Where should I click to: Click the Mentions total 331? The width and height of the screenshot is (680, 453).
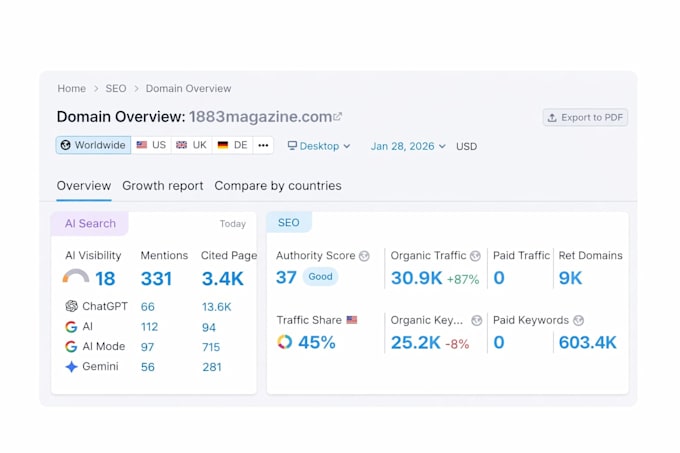(156, 279)
